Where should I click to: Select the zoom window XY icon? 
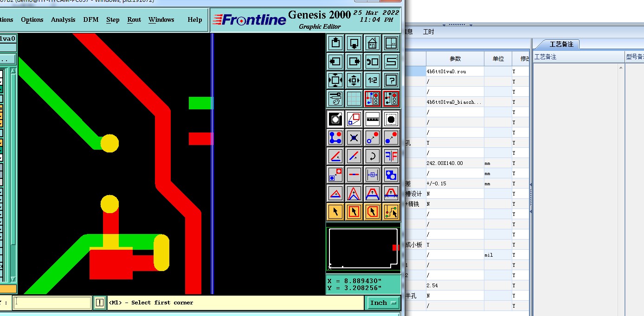pos(391,43)
